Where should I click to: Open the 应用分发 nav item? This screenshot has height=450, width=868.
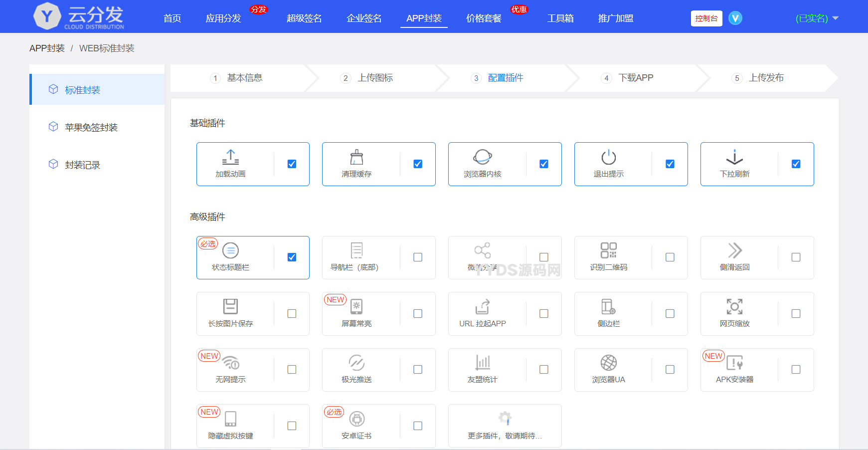coord(223,18)
